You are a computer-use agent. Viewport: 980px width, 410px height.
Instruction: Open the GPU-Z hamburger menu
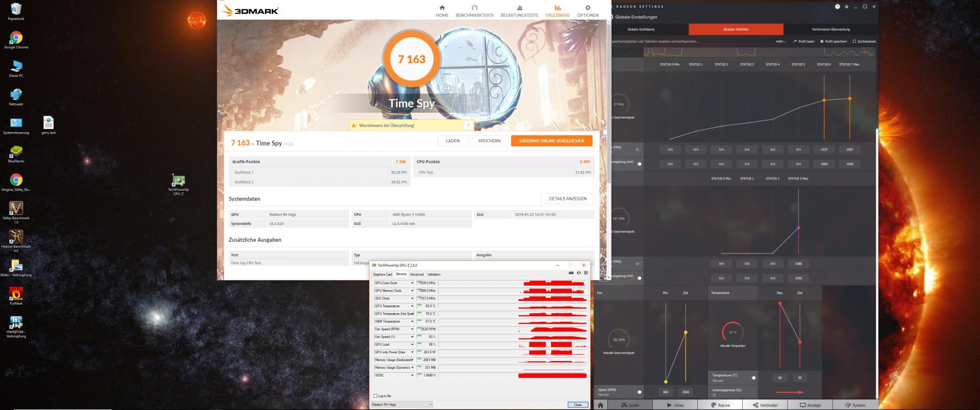[x=585, y=273]
